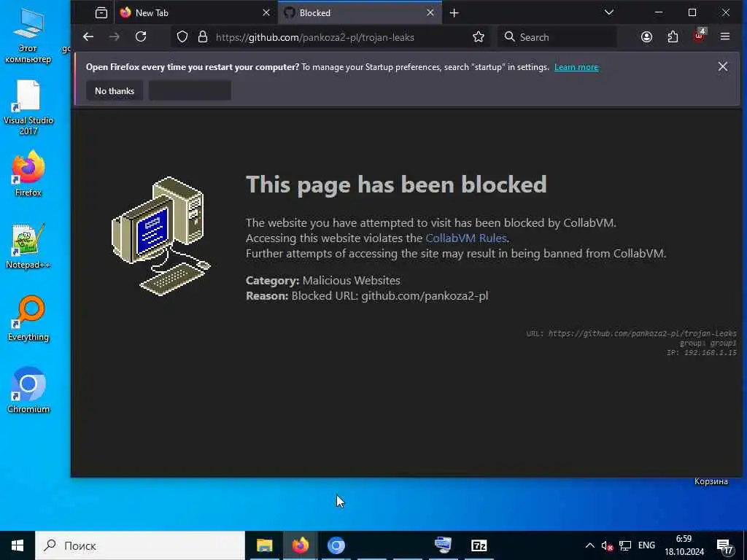Dismiss the startup notification bar
This screenshot has height=560, width=747.
[x=723, y=66]
